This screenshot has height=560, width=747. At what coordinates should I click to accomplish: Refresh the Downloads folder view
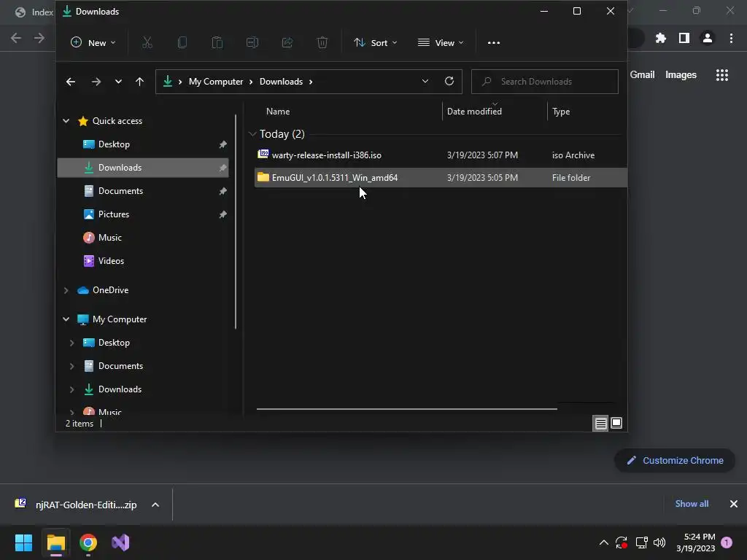[449, 82]
